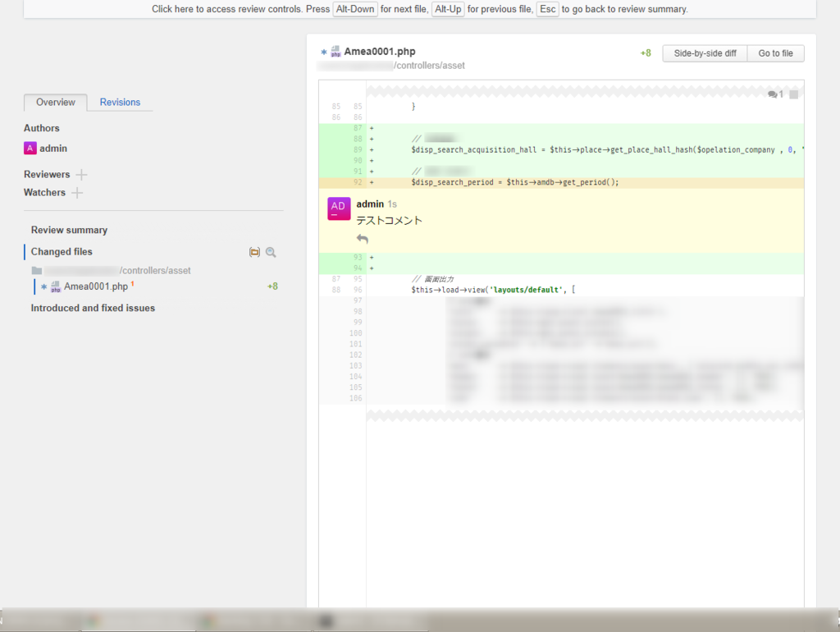Add a watcher with the plus icon
This screenshot has width=840, height=632.
77,192
